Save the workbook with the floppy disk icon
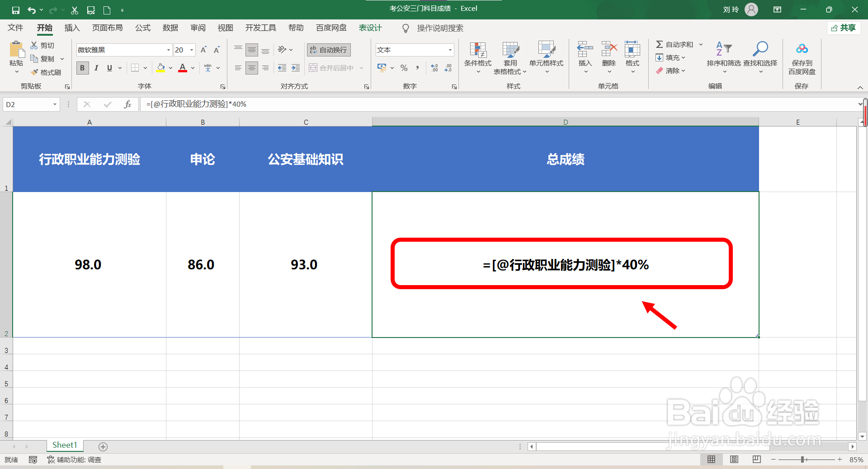Image resolution: width=868 pixels, height=469 pixels. (x=16, y=10)
